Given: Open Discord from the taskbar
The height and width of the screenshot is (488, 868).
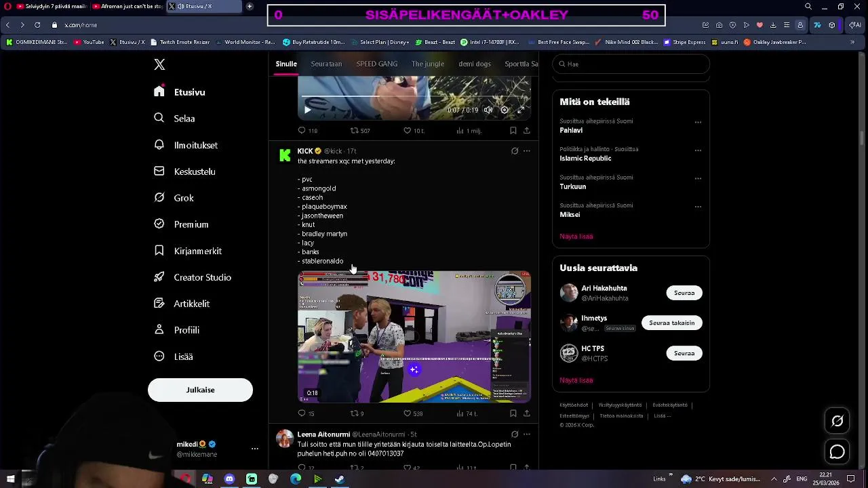Looking at the screenshot, I should [x=229, y=479].
